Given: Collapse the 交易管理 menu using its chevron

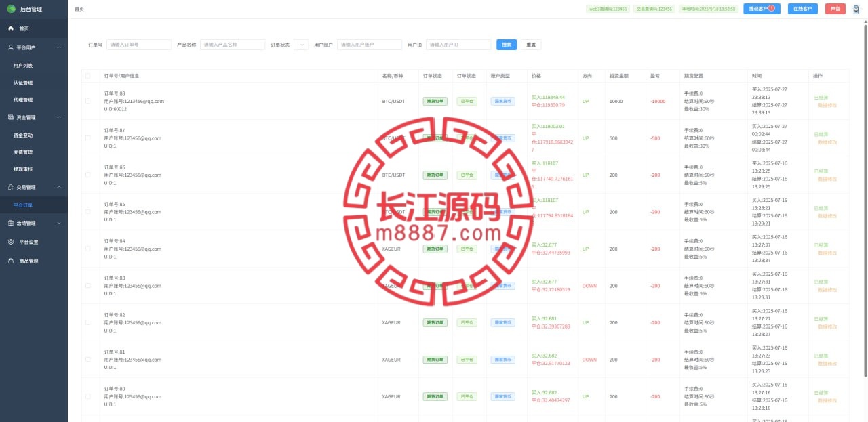Looking at the screenshot, I should 59,187.
